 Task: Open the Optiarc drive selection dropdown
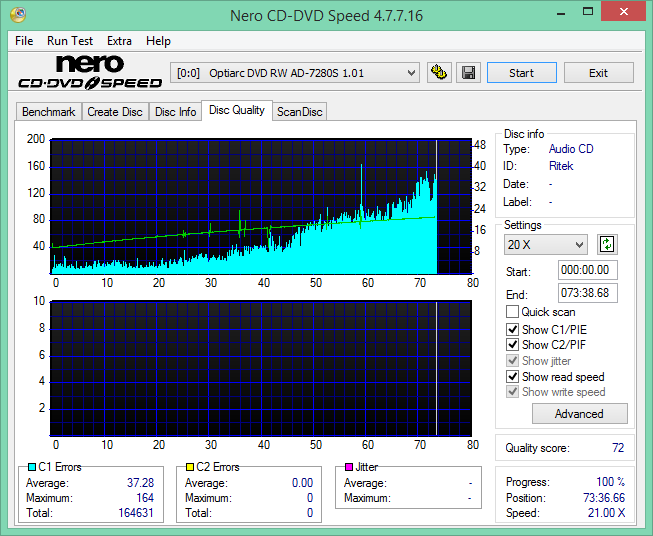click(x=295, y=73)
